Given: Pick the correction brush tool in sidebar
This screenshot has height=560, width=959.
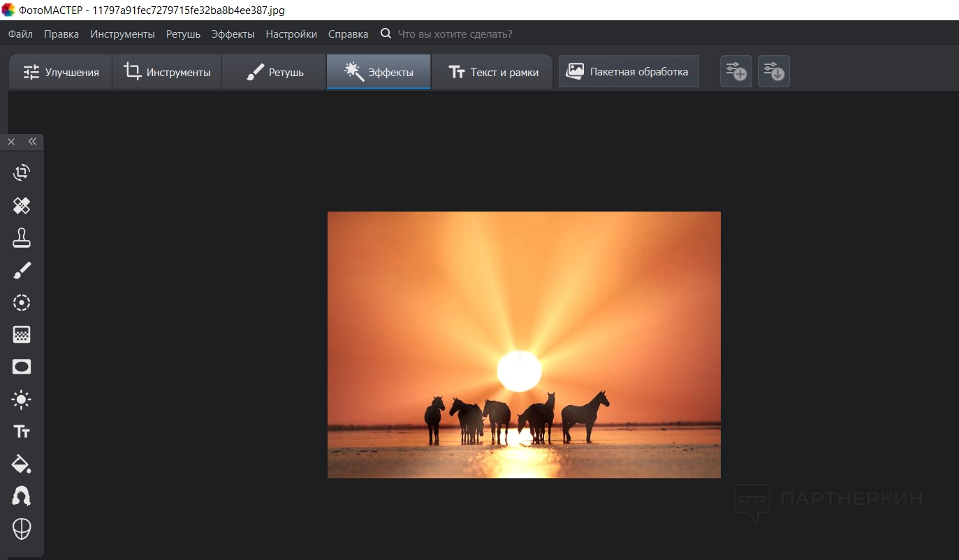Looking at the screenshot, I should [x=22, y=270].
